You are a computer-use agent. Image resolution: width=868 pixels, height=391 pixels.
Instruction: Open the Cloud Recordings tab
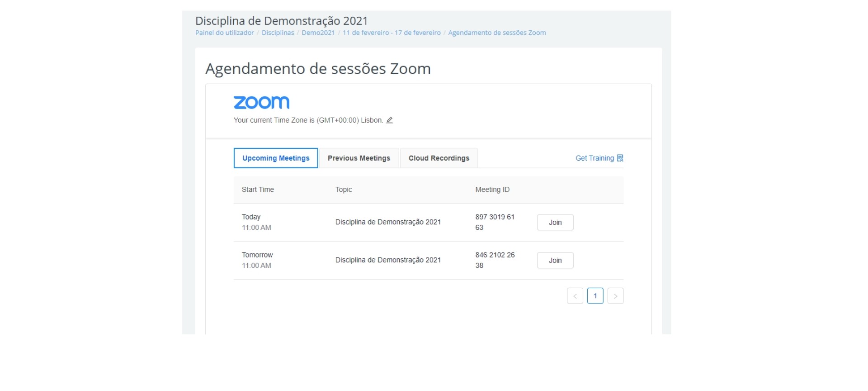click(x=439, y=158)
